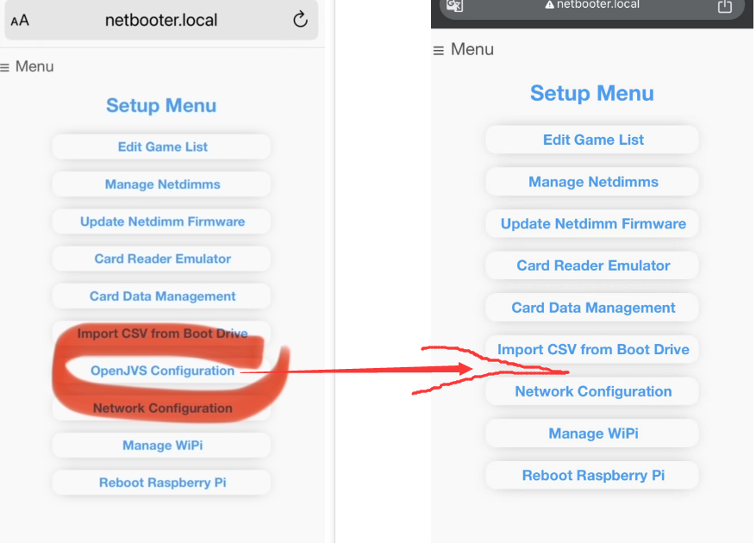Click Reboot Raspberry Pi on left
This screenshot has height=543, width=756.
point(161,483)
